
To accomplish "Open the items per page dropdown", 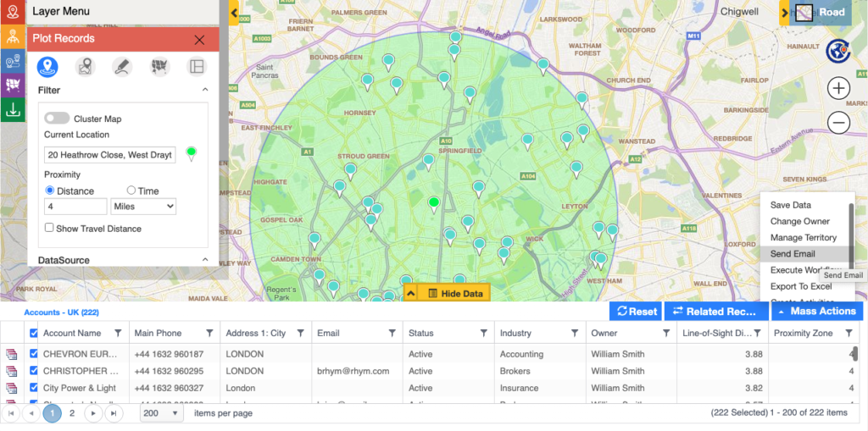I will [x=162, y=413].
